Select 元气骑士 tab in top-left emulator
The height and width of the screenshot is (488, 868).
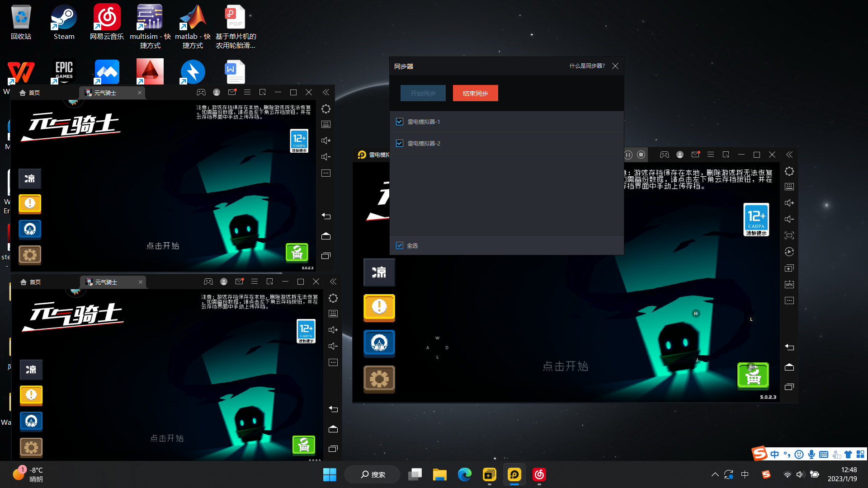[105, 93]
